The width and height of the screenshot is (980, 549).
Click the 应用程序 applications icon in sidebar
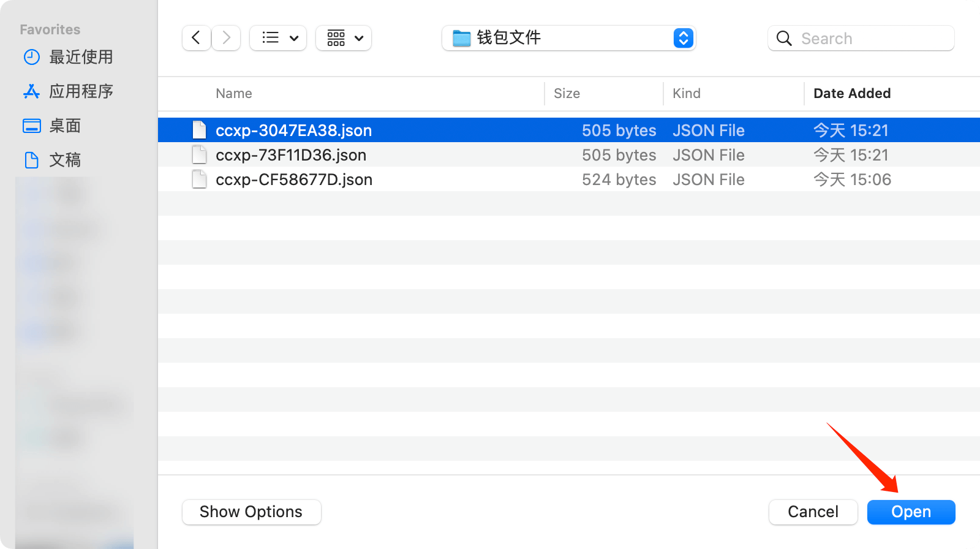pyautogui.click(x=32, y=91)
